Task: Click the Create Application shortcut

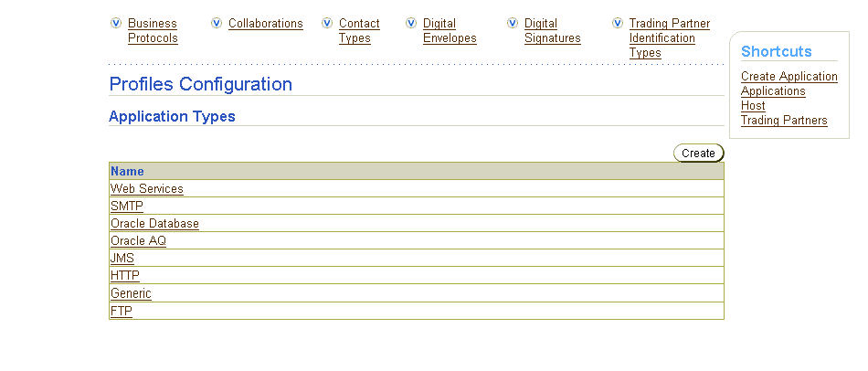Action: coord(789,77)
